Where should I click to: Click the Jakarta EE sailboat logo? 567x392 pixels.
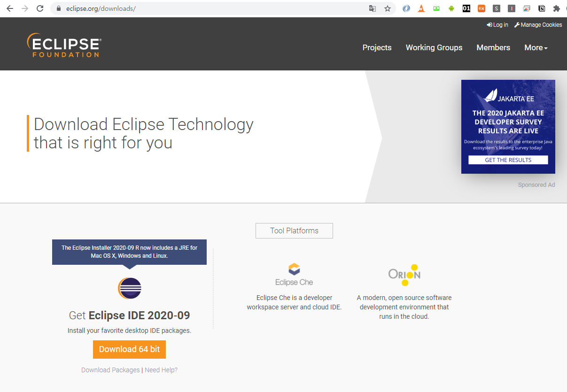tap(509, 96)
